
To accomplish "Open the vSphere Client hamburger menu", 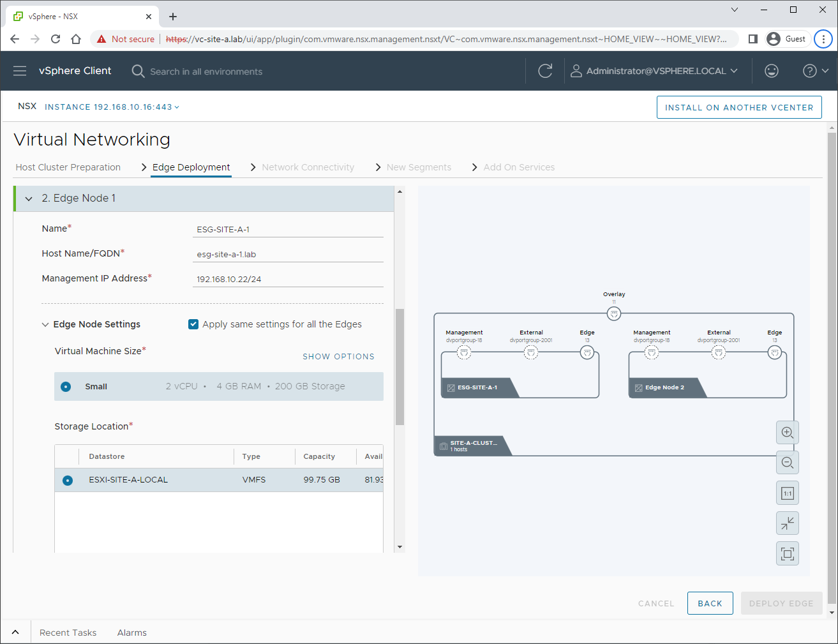I will pyautogui.click(x=20, y=71).
